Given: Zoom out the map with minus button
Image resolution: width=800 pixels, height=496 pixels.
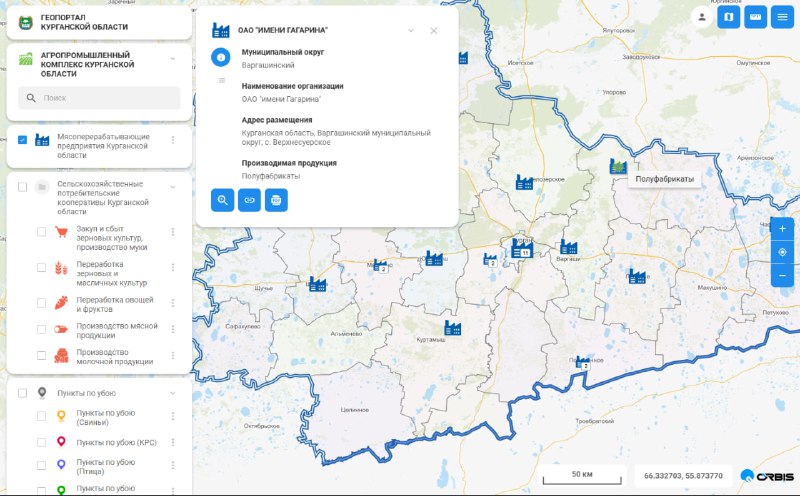Looking at the screenshot, I should pyautogui.click(x=782, y=275).
